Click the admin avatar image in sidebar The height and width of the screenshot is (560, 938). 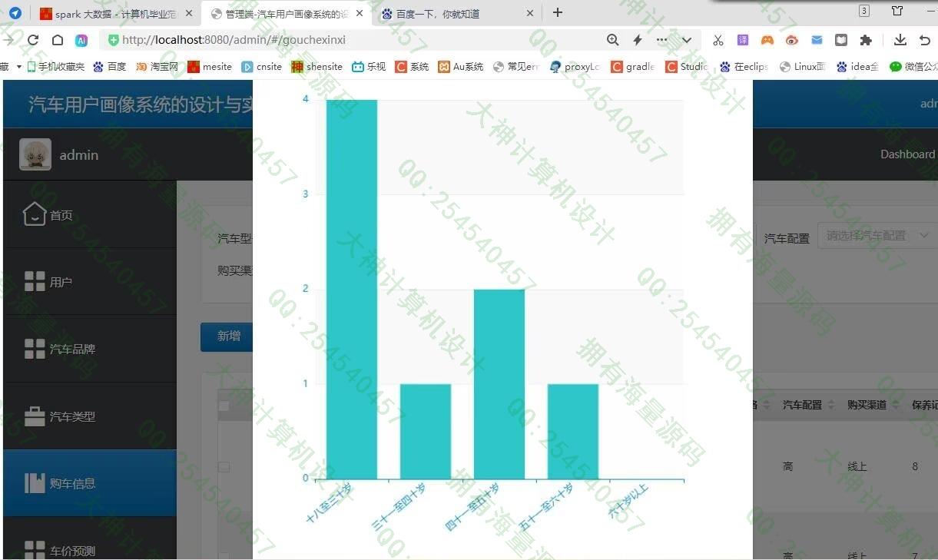pyautogui.click(x=35, y=154)
